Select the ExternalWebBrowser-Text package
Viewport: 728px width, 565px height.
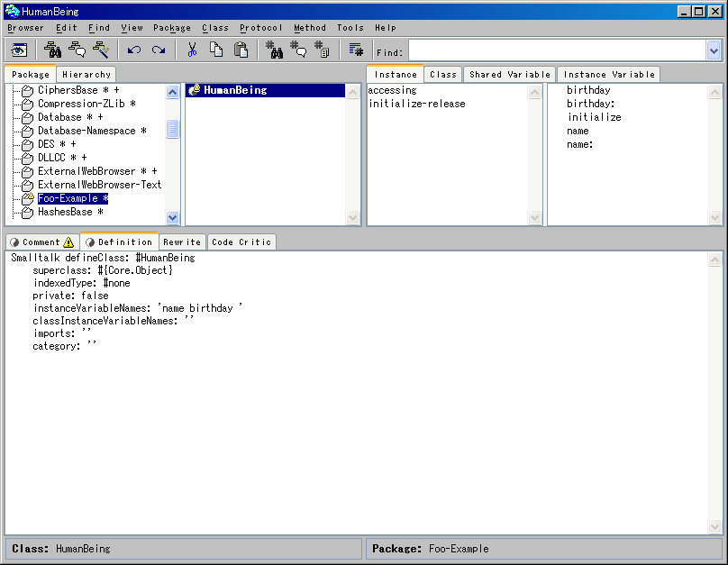click(x=99, y=185)
